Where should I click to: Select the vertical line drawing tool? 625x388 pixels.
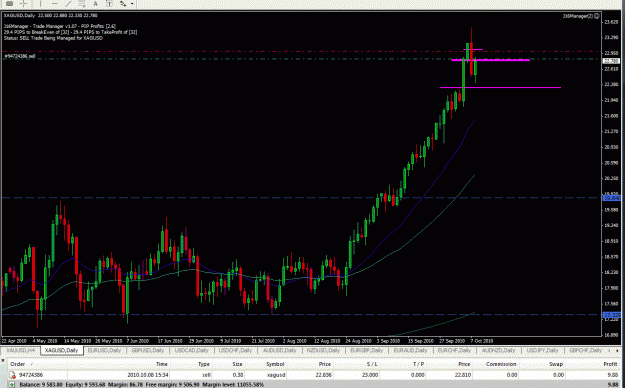(x=40, y=4)
